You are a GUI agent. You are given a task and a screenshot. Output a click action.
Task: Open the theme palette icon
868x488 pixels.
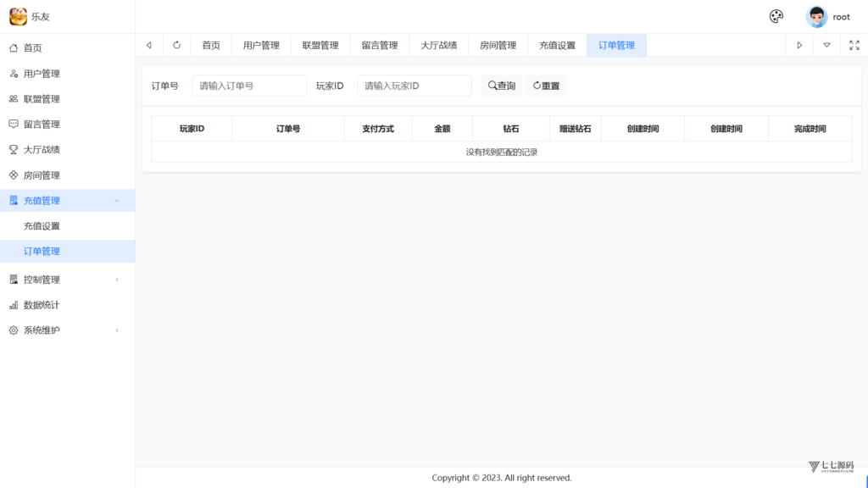[x=776, y=17]
